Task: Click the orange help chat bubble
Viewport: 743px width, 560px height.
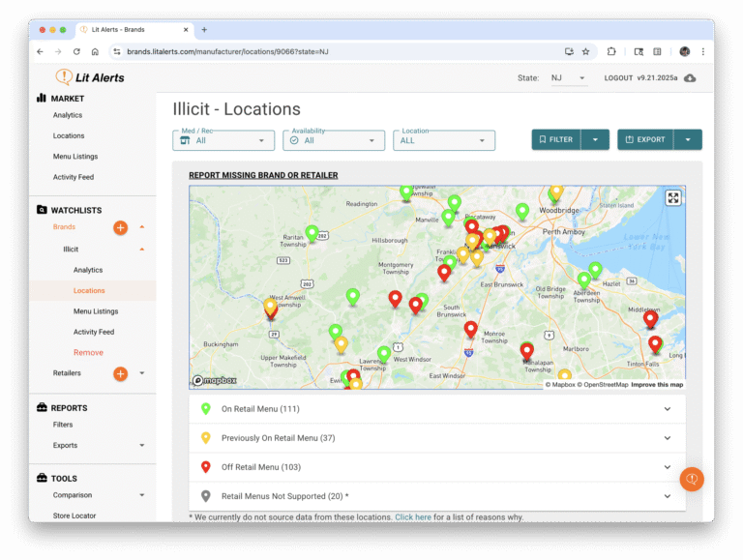Action: pyautogui.click(x=691, y=479)
